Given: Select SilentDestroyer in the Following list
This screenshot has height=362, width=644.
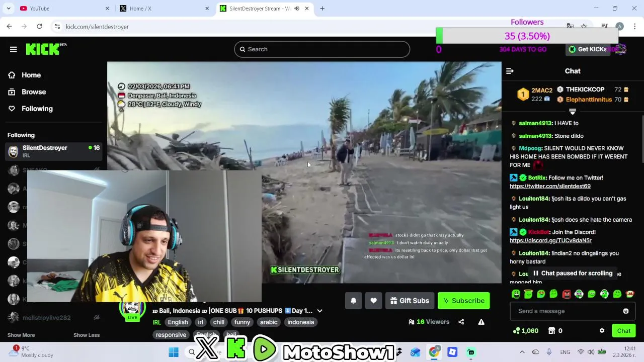Looking at the screenshot, I should click(x=53, y=151).
